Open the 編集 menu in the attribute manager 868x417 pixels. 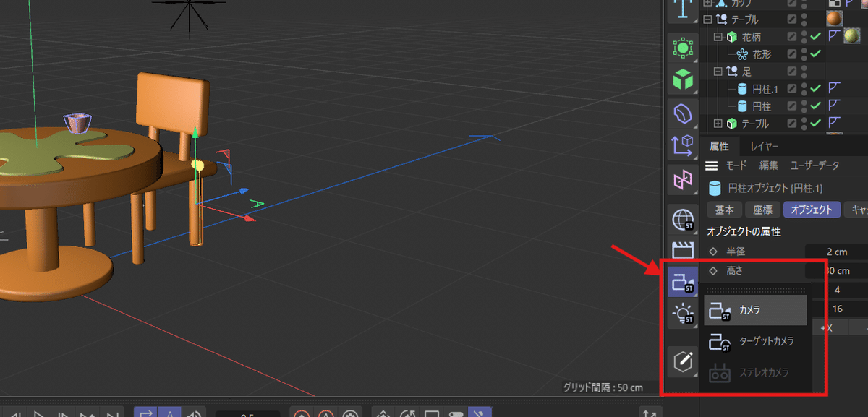[x=768, y=165]
